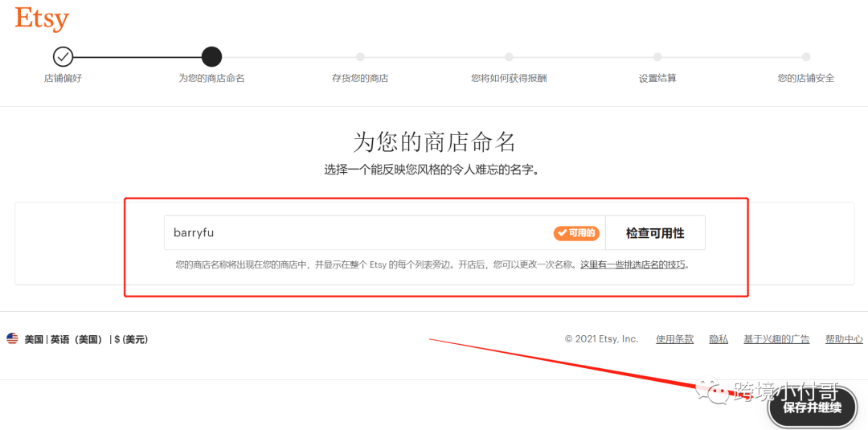The width and height of the screenshot is (868, 430).
Task: Open the 使用条款 link
Action: [x=675, y=339]
